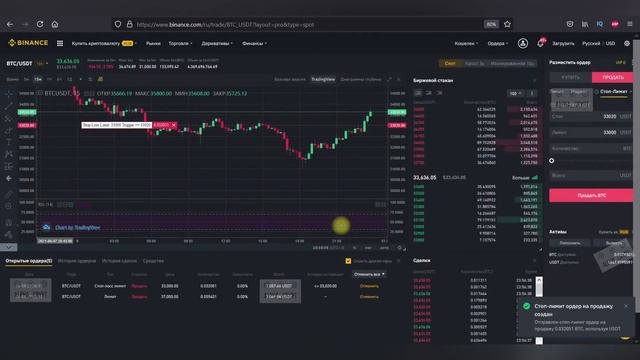Open the user profile account icon
This screenshot has width=640, height=360.
click(x=523, y=43)
